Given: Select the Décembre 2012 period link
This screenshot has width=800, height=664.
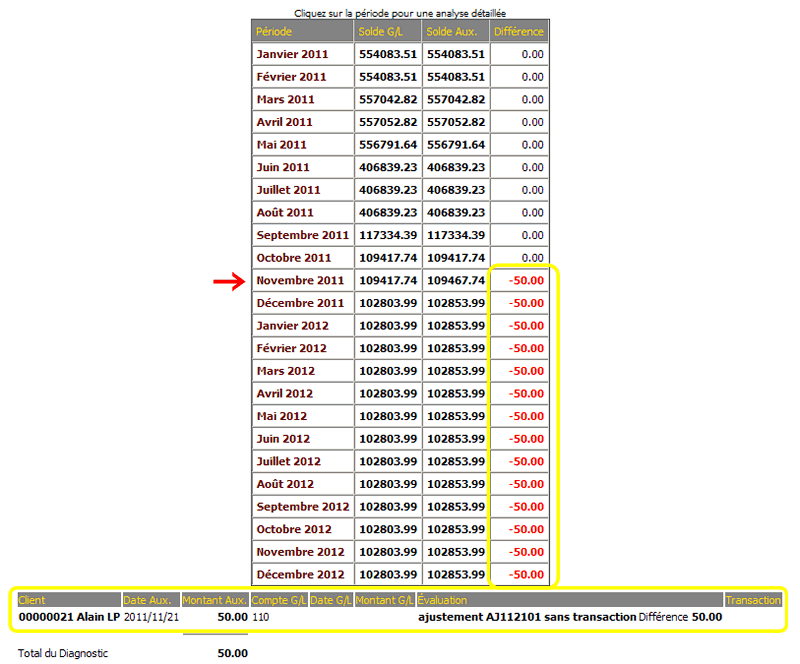Looking at the screenshot, I should tap(301, 574).
